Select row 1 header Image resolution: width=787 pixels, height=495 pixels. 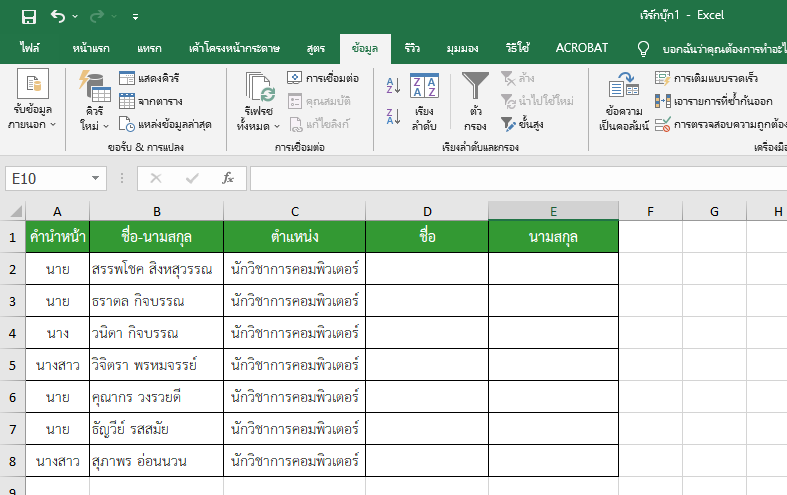(13, 236)
